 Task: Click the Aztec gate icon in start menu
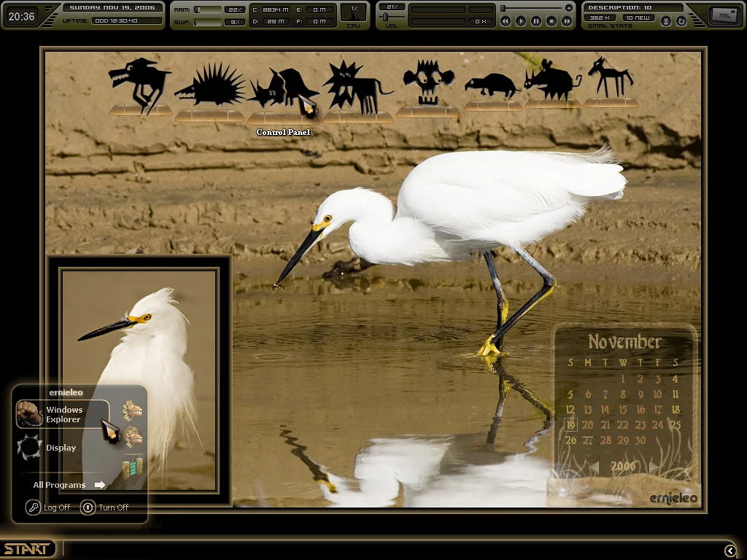point(132,467)
